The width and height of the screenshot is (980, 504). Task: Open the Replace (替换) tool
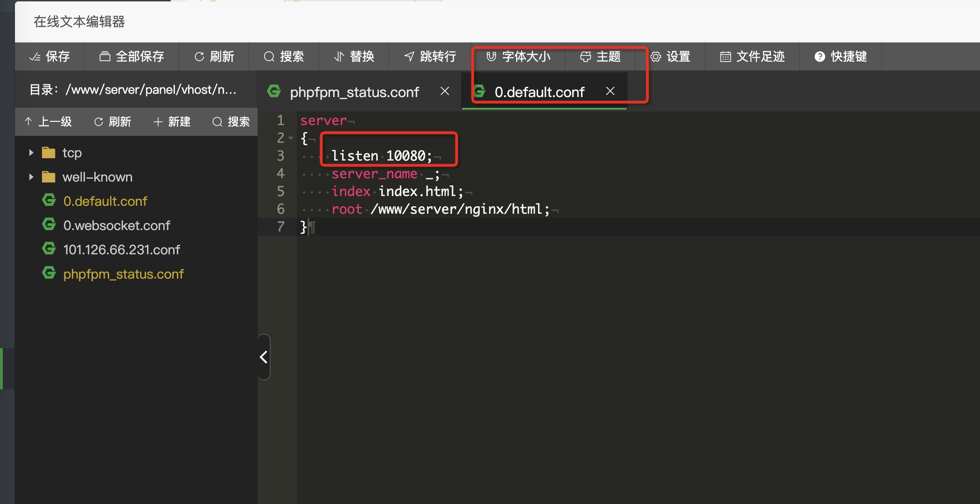click(x=354, y=56)
